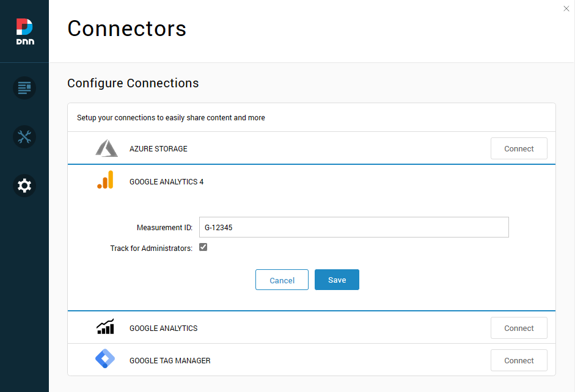Screen dimensions: 575x392
Task: Uncheck the Track for Administrators checkbox
Action: click(x=203, y=247)
